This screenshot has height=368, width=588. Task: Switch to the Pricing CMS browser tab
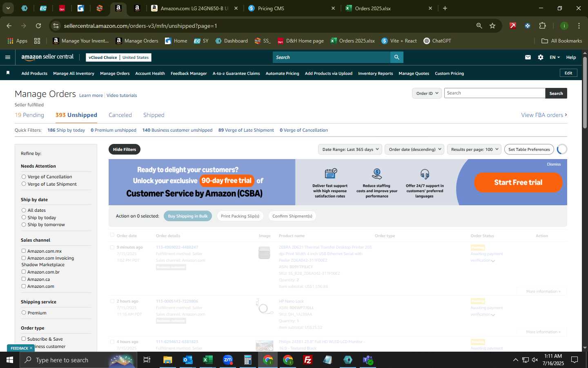pos(292,8)
